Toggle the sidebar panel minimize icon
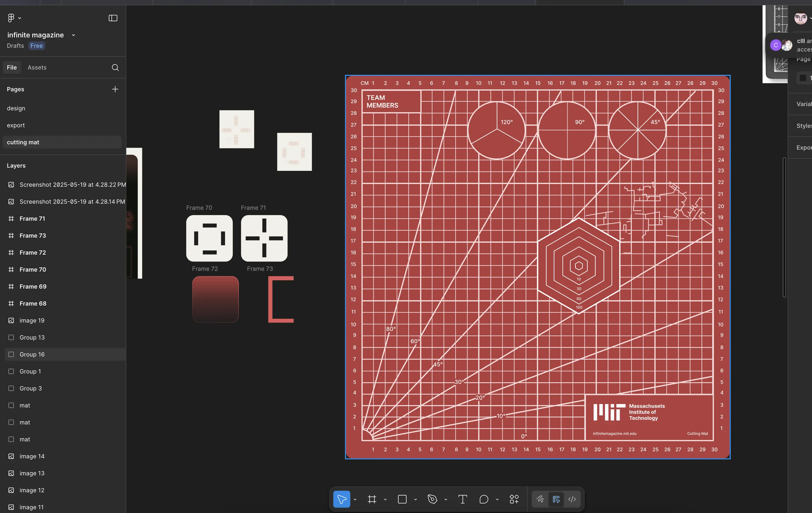Viewport: 812px width, 513px height. 113,18
